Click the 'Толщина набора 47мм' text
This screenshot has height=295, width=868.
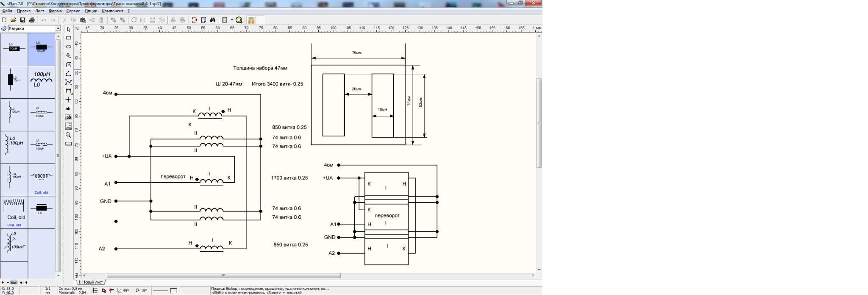[x=260, y=68]
